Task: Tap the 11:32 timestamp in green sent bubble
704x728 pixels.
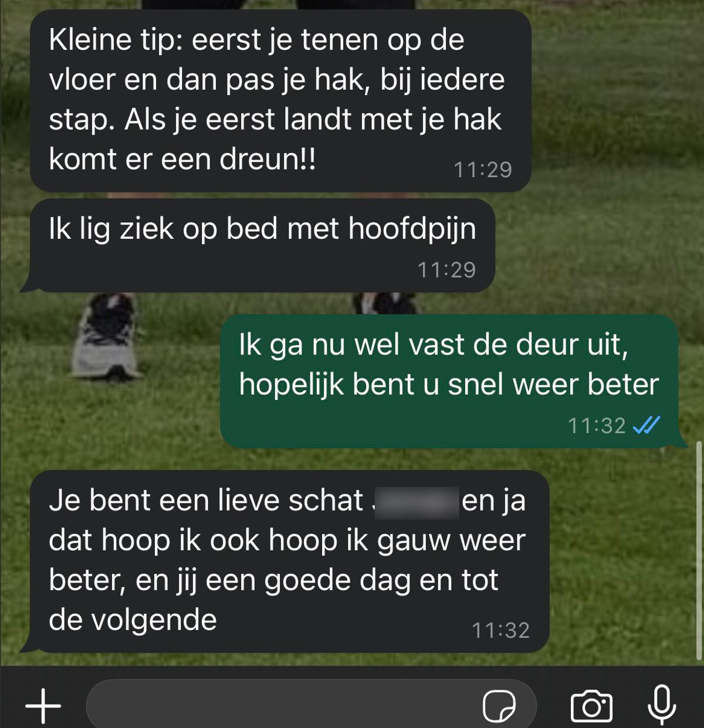Action: [597, 425]
